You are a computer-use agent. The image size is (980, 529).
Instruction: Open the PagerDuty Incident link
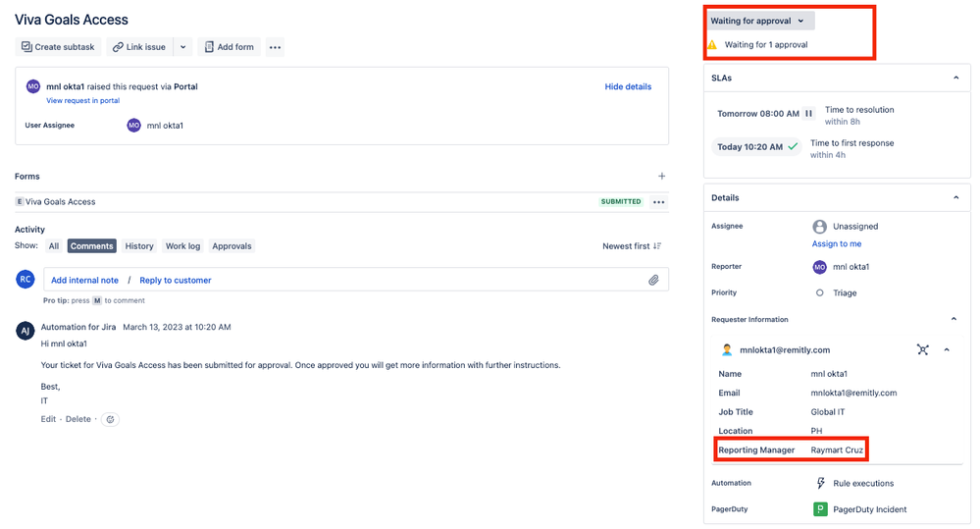coord(869,509)
